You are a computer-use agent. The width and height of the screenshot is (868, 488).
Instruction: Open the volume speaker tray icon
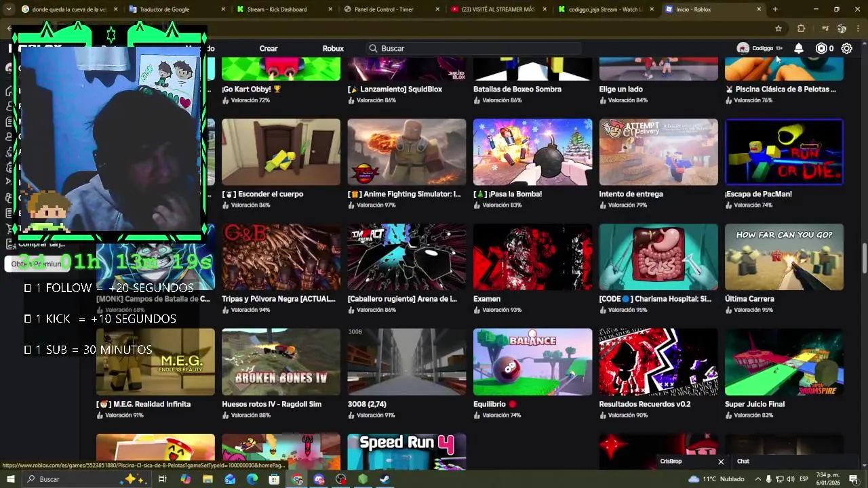791,479
